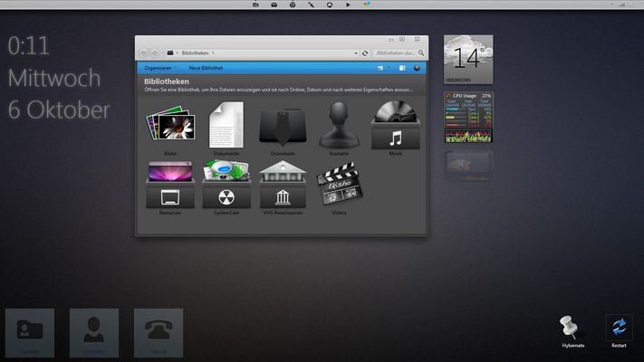Open the Dokumente library
Screen dimensions: 644x362
[x=226, y=128]
